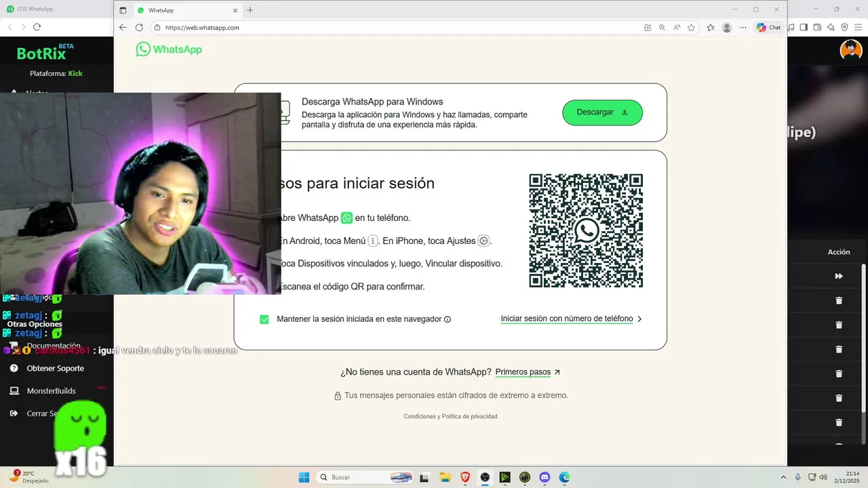
Task: Switch to OBS Studio on taskbar
Action: point(485,477)
